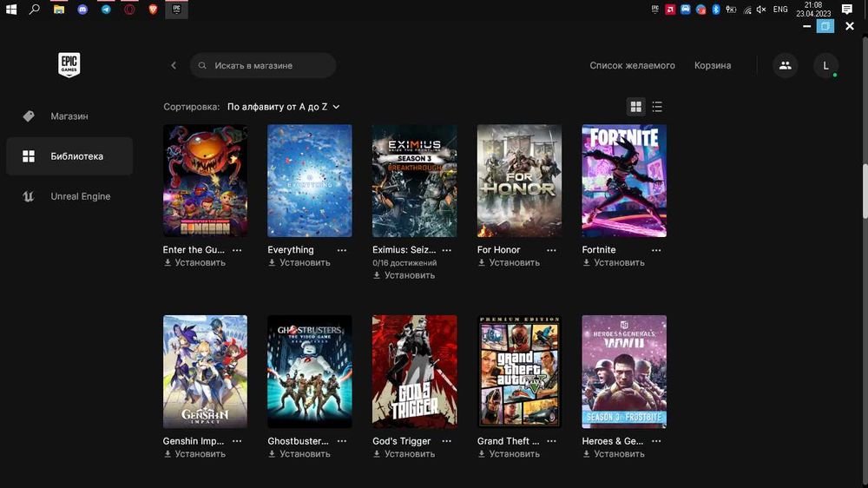The width and height of the screenshot is (868, 488).
Task: Install Fortnite
Action: (614, 262)
